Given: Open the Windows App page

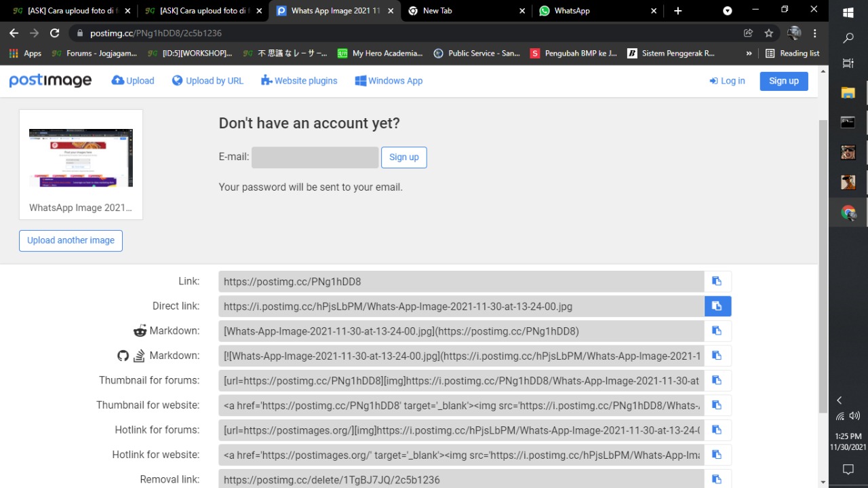Looking at the screenshot, I should pyautogui.click(x=389, y=81).
